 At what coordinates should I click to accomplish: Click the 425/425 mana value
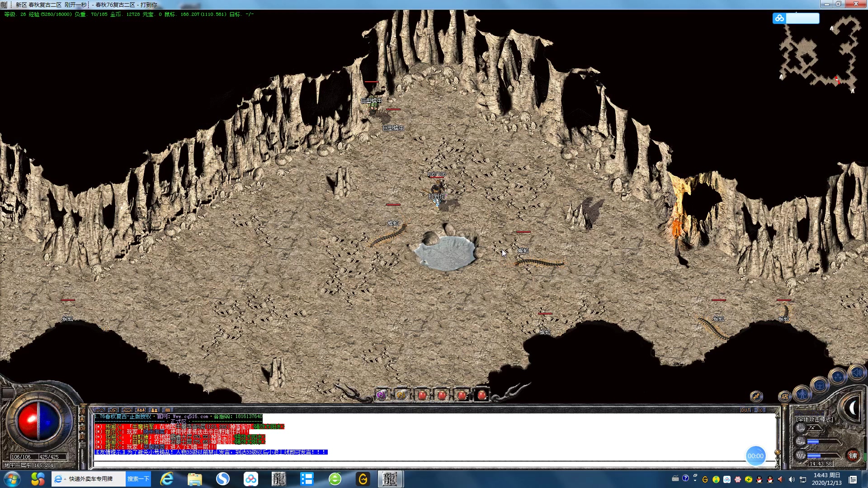pyautogui.click(x=49, y=457)
